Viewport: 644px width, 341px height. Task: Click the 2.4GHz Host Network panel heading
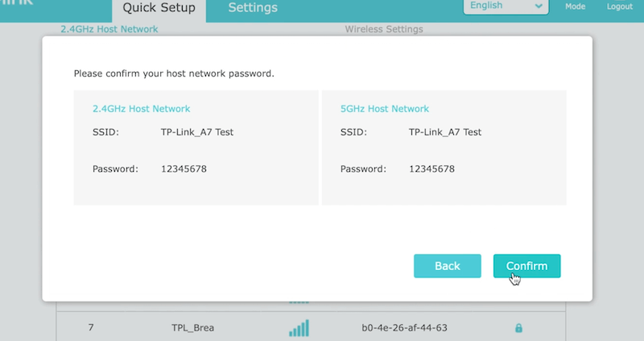coord(141,109)
